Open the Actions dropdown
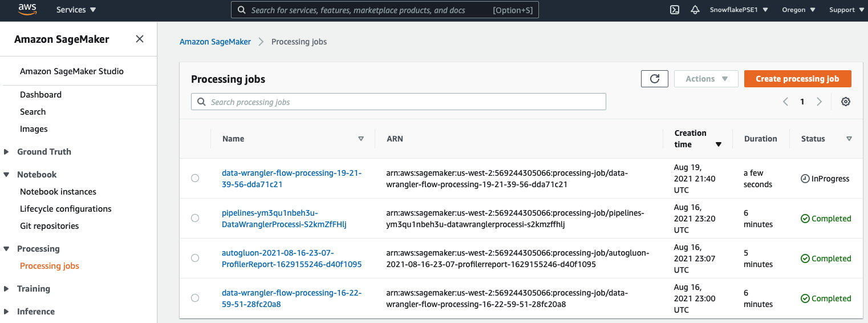This screenshot has height=323, width=868. coord(706,79)
